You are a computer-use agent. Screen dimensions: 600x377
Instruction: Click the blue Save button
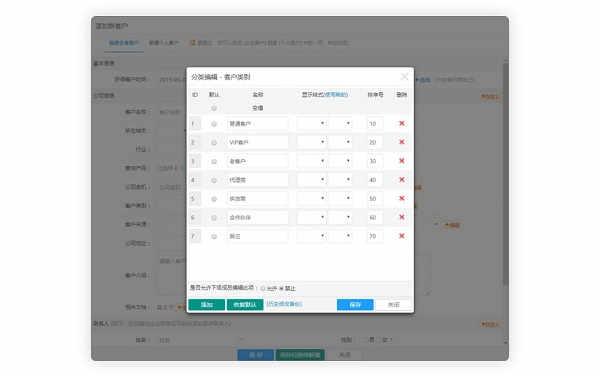355,305
